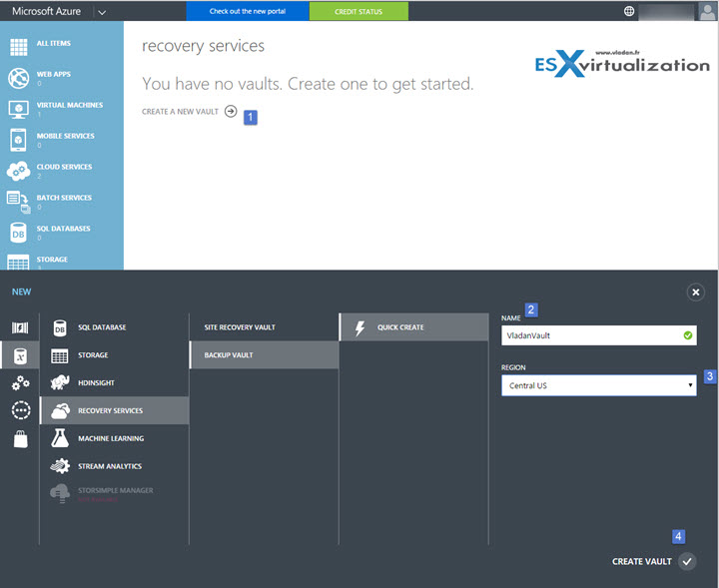Select the Virtual Machines monitor icon
Viewport: 719px width, 588px height.
tap(18, 109)
